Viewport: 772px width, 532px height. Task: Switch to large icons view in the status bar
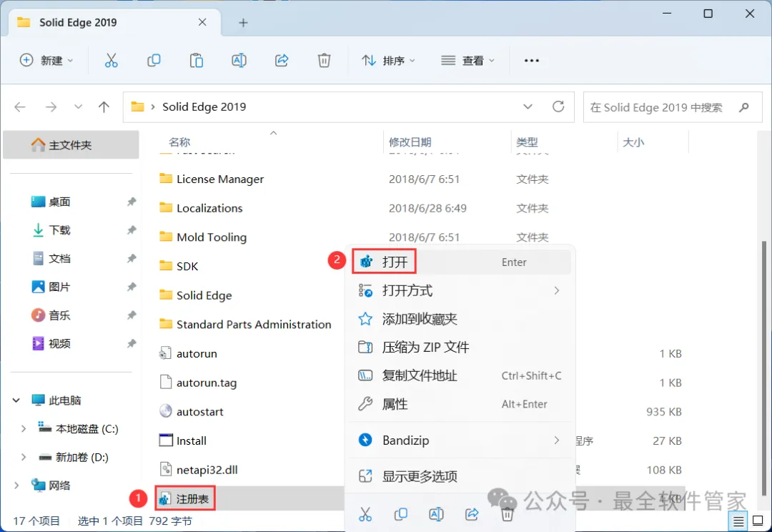(x=758, y=521)
